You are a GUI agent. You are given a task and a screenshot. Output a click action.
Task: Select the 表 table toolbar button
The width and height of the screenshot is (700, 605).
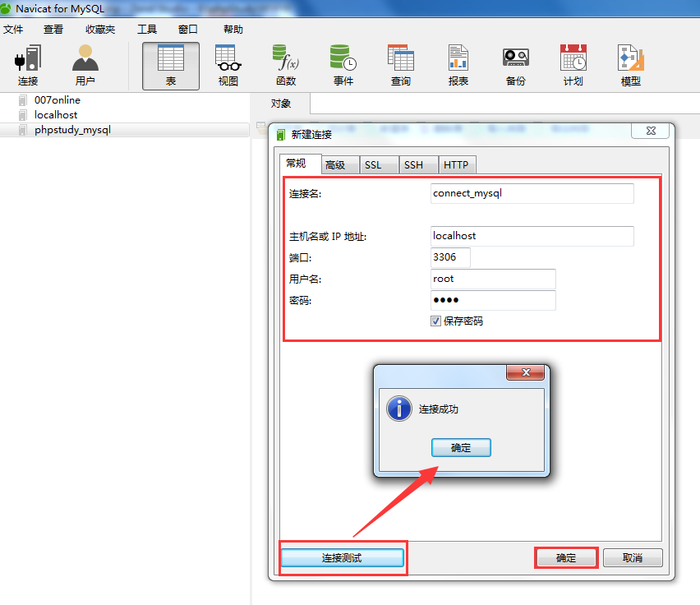click(x=171, y=66)
